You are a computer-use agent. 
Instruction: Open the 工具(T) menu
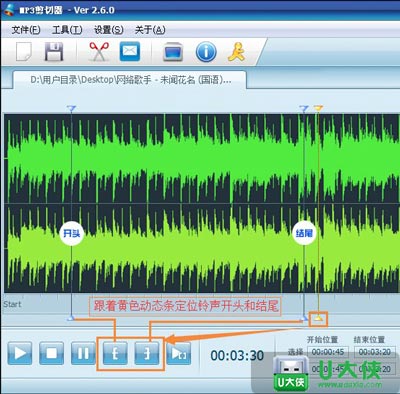click(67, 30)
